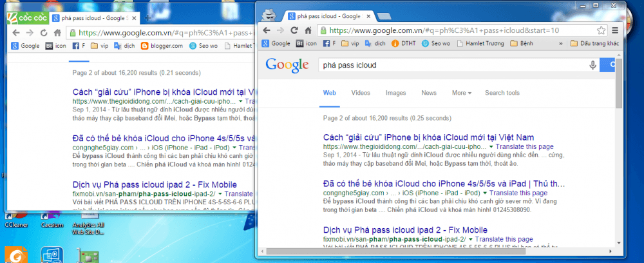Open the 'dịch' translate bookmark in Chrome
Screen dimensions: 644x263
pyautogui.click(x=375, y=43)
